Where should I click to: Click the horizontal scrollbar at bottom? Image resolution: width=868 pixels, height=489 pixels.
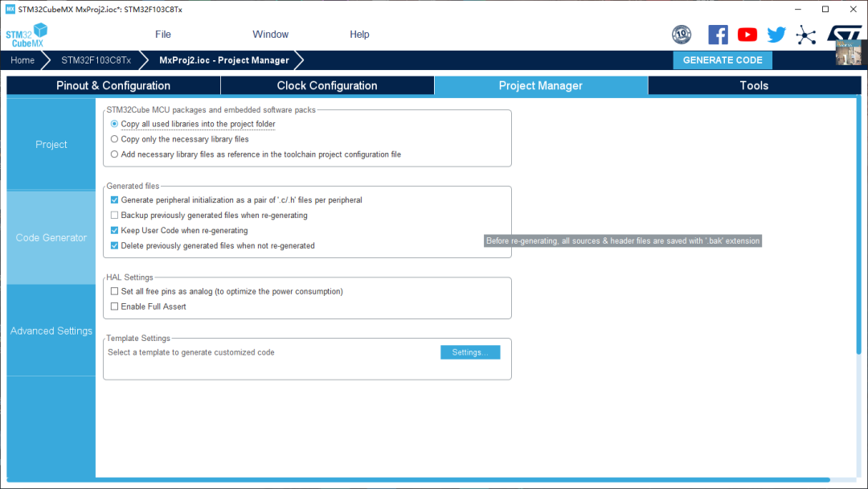tap(418, 479)
